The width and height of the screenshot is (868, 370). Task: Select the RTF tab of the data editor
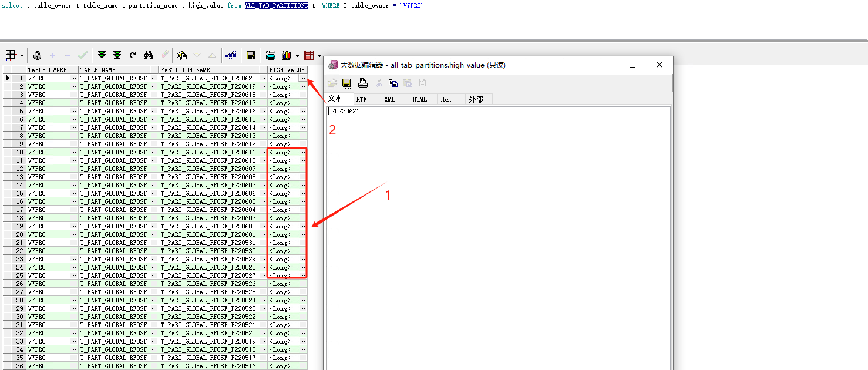coord(362,99)
